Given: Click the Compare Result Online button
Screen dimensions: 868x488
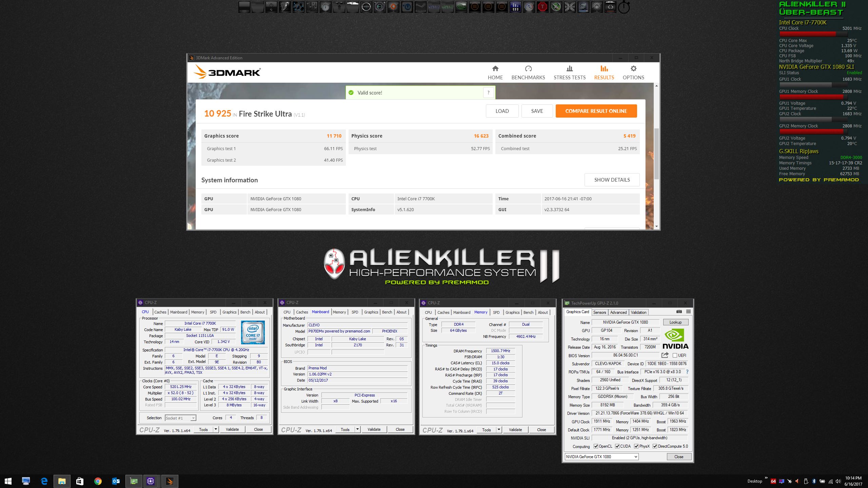Looking at the screenshot, I should [x=596, y=111].
